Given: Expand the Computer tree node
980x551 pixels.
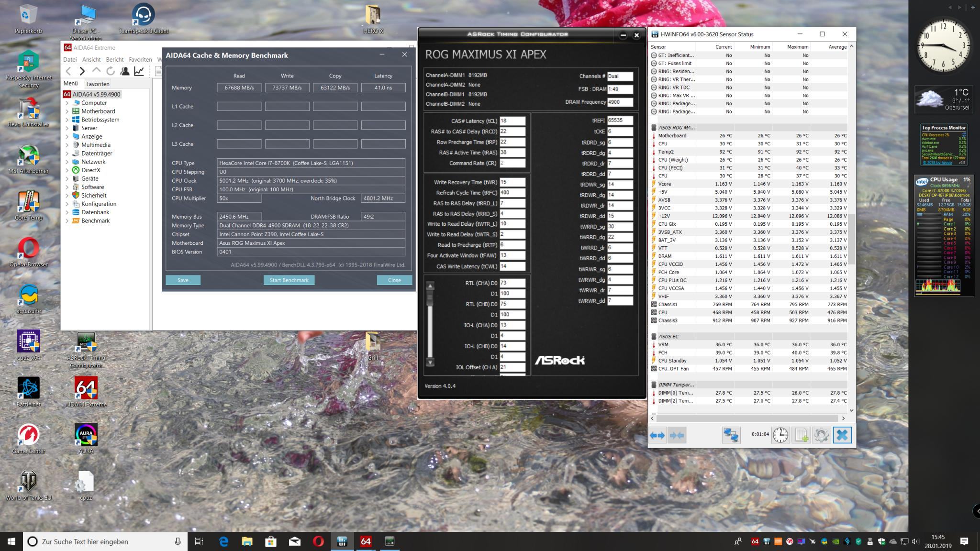Looking at the screenshot, I should click(x=67, y=103).
